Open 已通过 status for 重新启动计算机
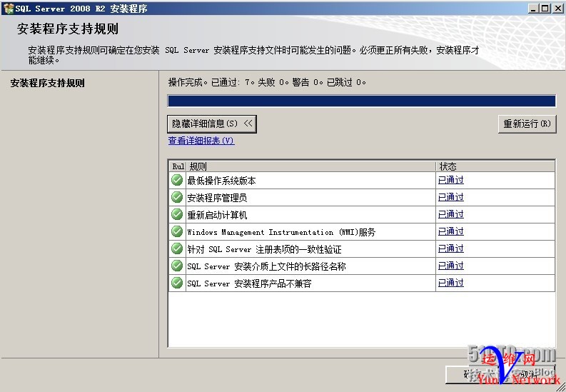The width and height of the screenshot is (566, 392). coord(451,214)
